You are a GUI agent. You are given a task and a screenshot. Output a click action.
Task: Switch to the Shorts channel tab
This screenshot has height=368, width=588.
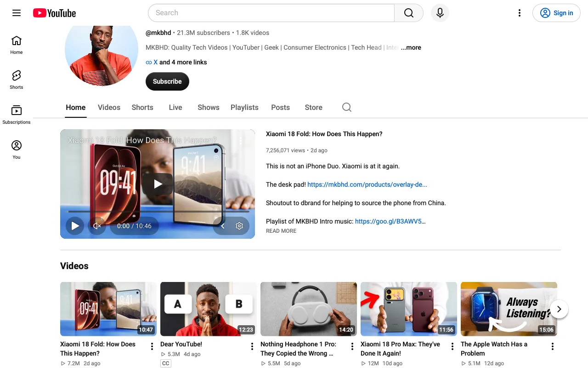point(142,107)
